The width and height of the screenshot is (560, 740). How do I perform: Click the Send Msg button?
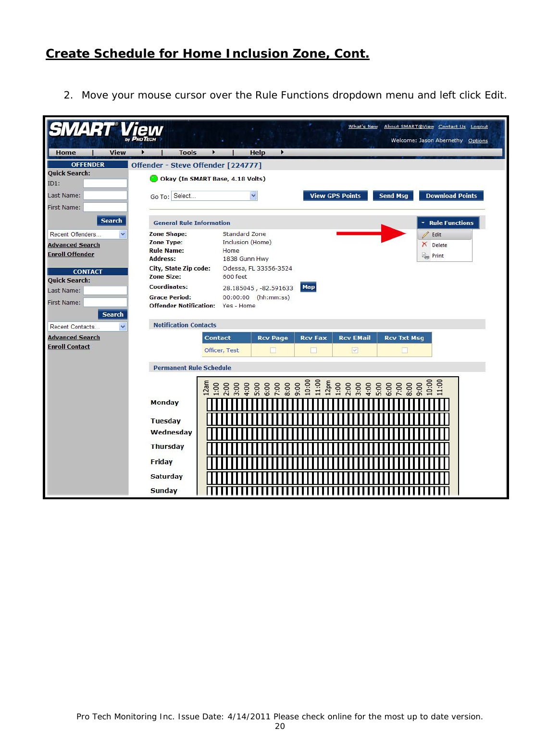coord(393,196)
